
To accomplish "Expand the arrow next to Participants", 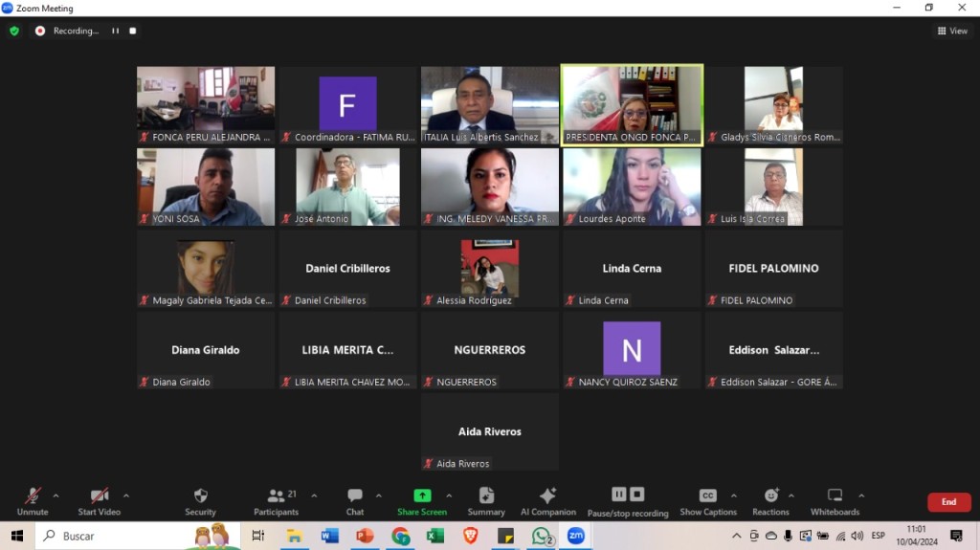I will tap(314, 495).
